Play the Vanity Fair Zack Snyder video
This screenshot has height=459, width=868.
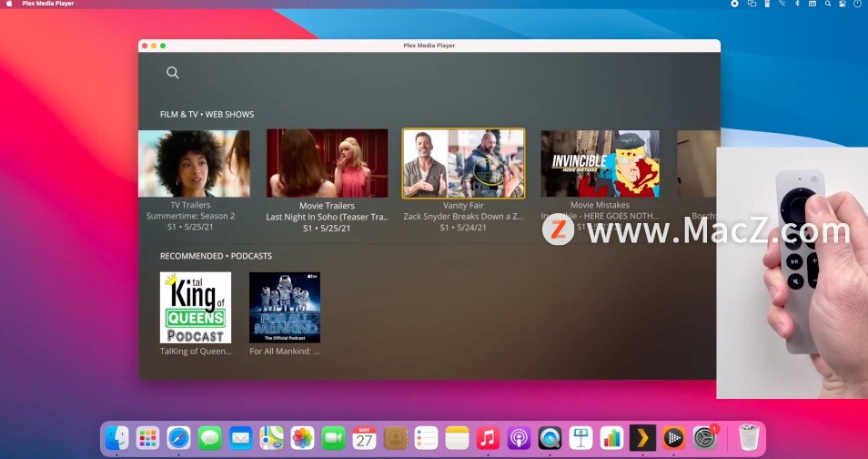463,164
